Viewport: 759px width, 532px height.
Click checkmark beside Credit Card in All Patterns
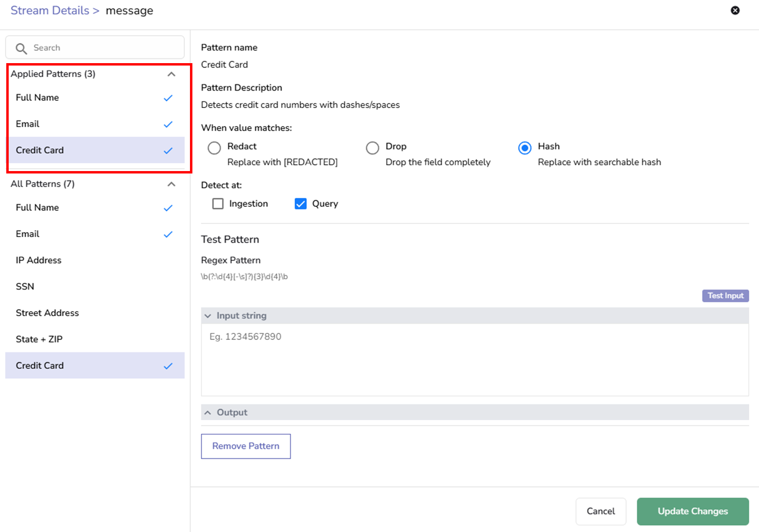point(168,366)
